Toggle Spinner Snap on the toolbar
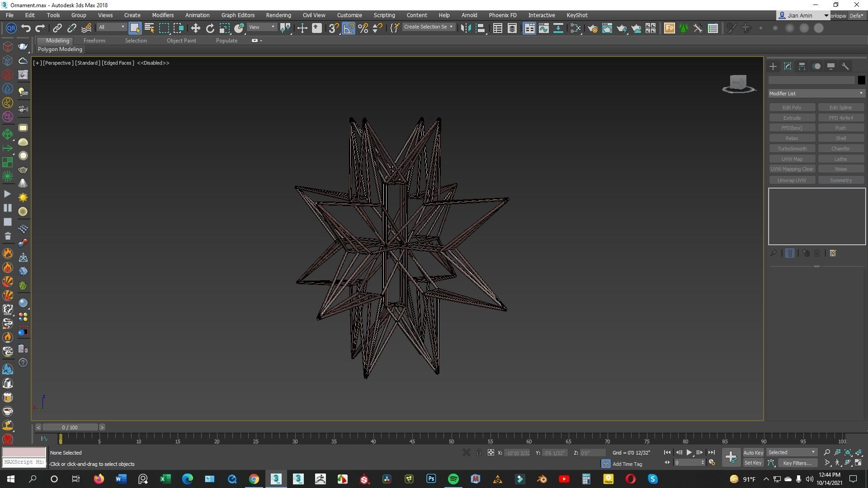The width and height of the screenshot is (868, 488). pyautogui.click(x=377, y=28)
